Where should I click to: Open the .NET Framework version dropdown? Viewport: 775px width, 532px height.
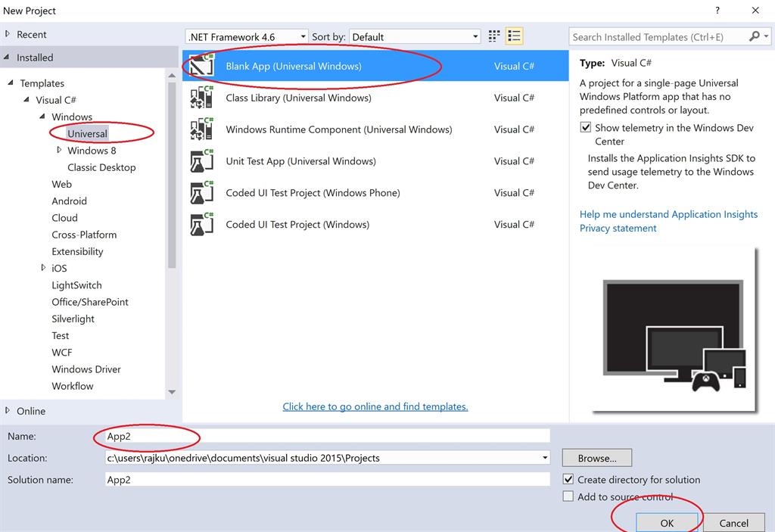247,36
